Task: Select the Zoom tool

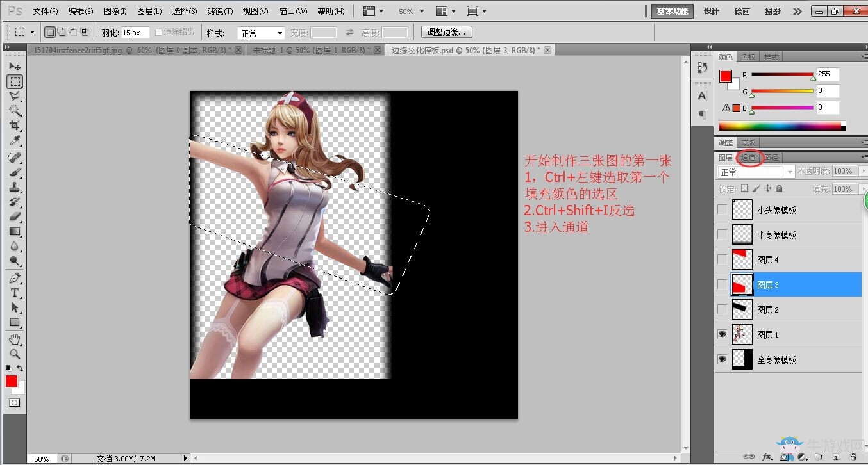Action: tap(15, 354)
